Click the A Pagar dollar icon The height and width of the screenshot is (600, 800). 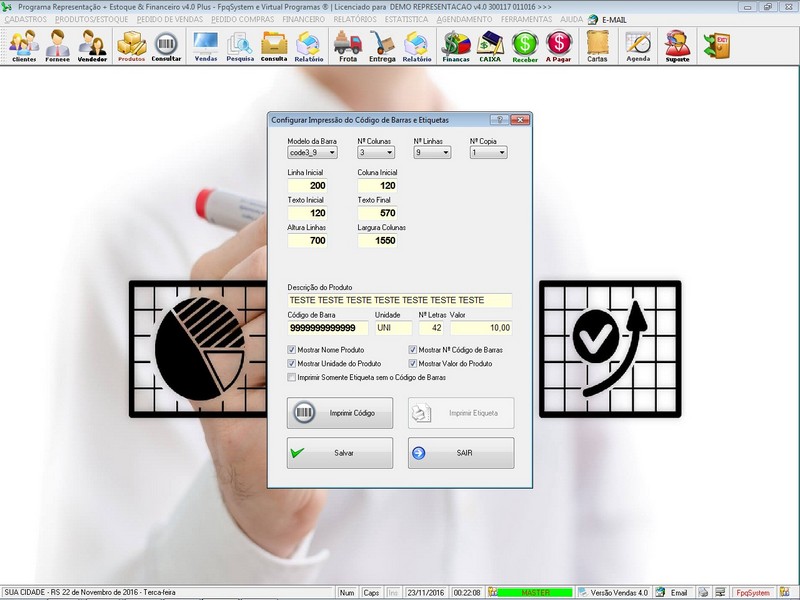coord(559,45)
